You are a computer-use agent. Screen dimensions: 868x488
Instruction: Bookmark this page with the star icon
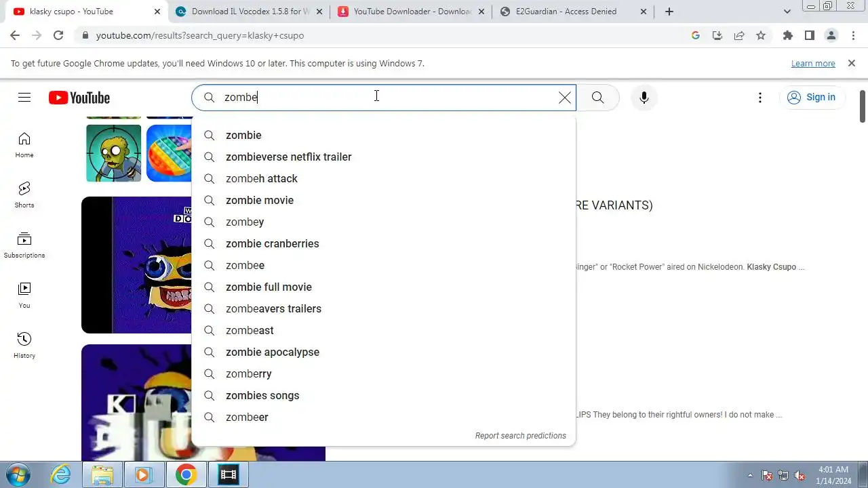coord(761,35)
